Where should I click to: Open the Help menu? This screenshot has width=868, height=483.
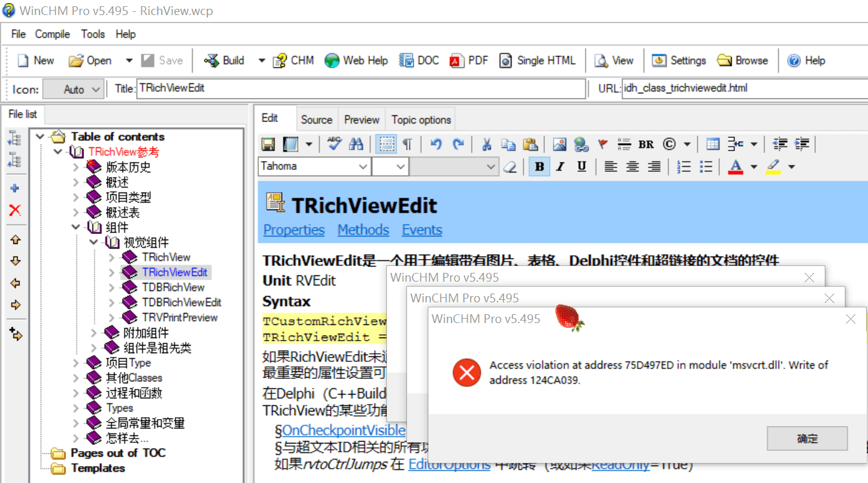point(125,34)
